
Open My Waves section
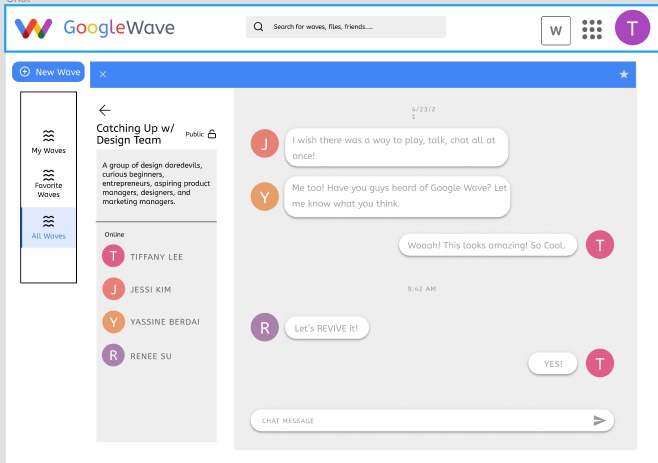tap(48, 142)
